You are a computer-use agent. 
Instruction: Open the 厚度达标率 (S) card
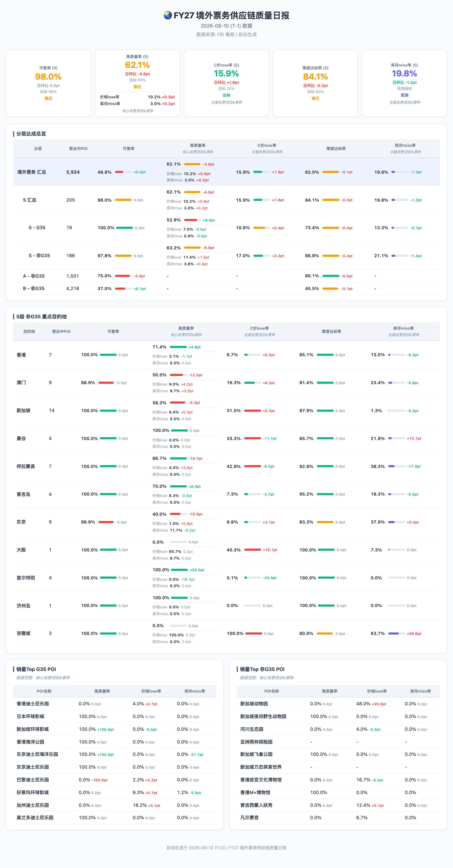coord(315,83)
